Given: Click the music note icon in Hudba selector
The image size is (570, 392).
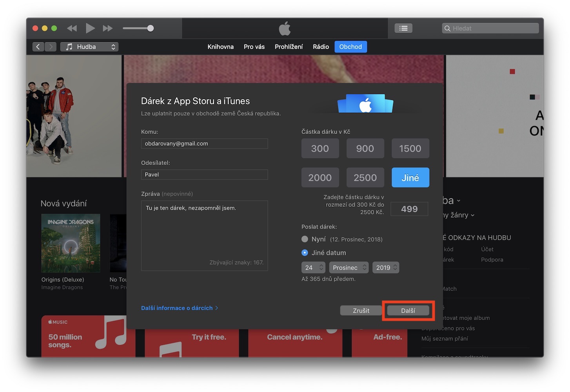Looking at the screenshot, I should point(69,47).
